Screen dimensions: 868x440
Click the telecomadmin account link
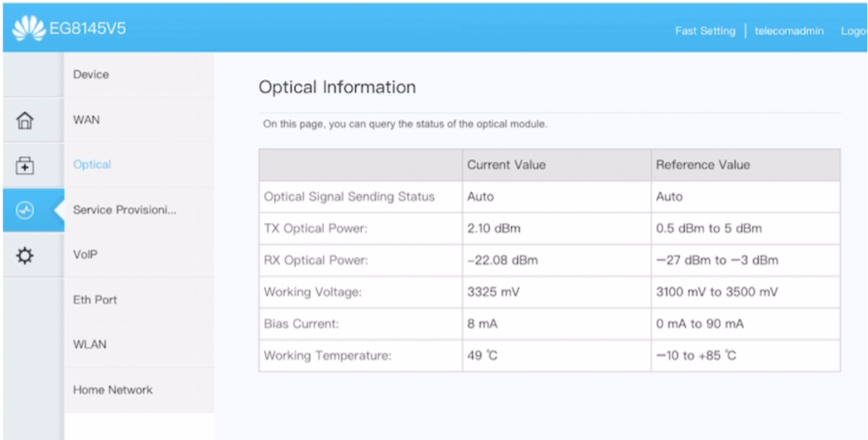[788, 31]
